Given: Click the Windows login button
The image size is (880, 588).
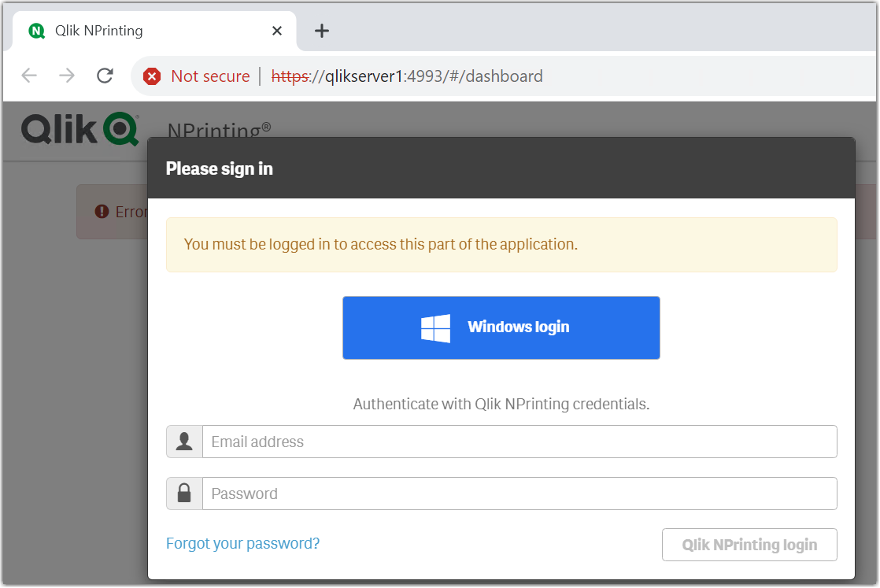Looking at the screenshot, I should (x=501, y=327).
